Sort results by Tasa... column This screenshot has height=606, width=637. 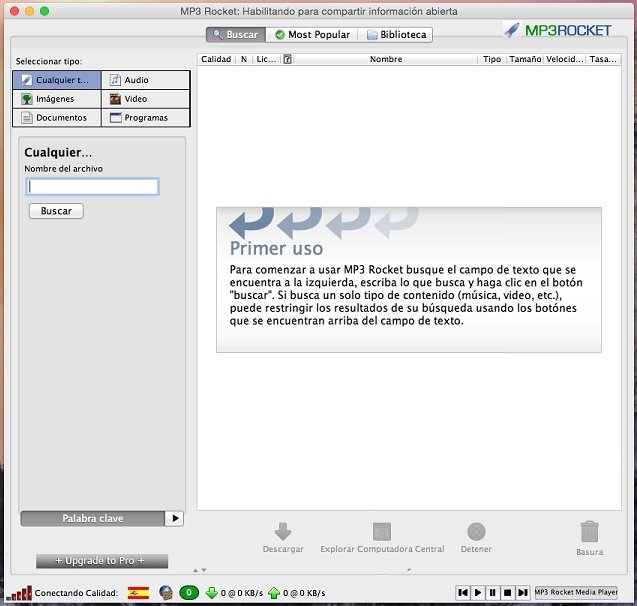pos(603,59)
